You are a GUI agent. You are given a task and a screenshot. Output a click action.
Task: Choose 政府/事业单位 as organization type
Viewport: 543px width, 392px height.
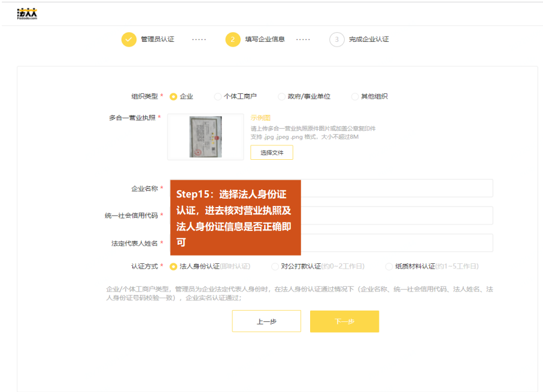(281, 96)
